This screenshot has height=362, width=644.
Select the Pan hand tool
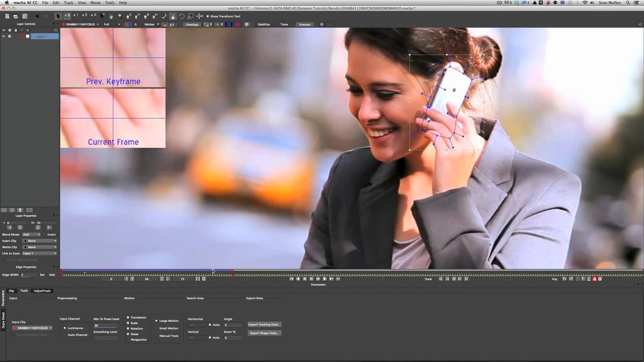(x=111, y=16)
